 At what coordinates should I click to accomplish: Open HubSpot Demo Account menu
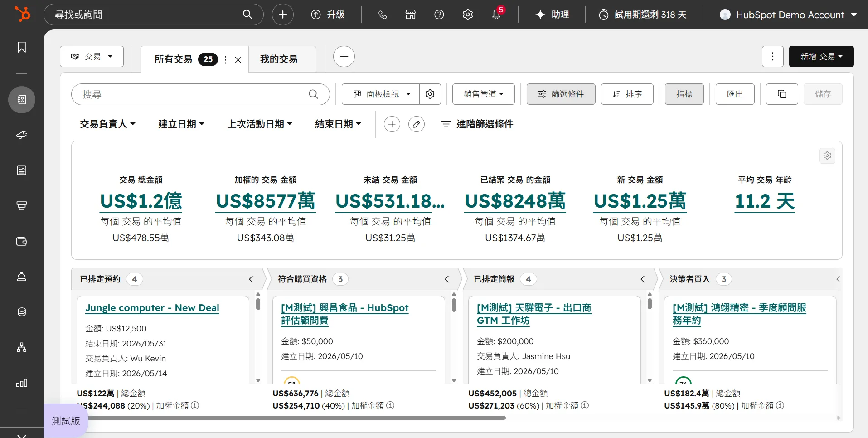789,15
